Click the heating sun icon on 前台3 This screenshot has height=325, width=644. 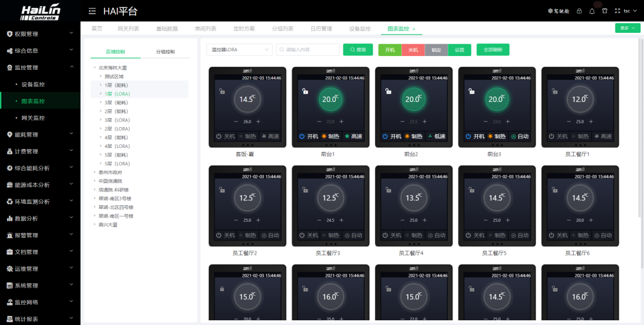pos(490,137)
